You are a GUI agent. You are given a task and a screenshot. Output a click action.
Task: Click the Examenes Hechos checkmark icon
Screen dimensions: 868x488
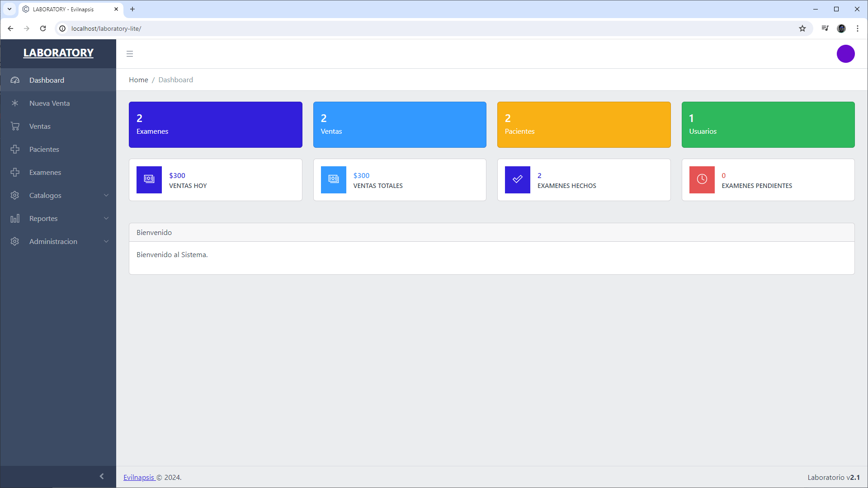[x=517, y=179]
